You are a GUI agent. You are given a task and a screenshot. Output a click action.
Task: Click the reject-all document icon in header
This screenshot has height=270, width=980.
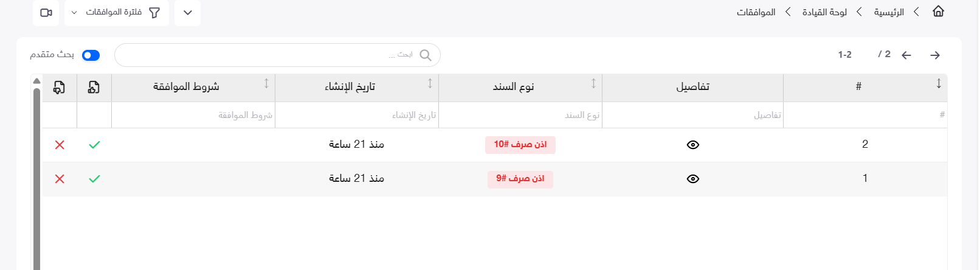click(x=59, y=88)
